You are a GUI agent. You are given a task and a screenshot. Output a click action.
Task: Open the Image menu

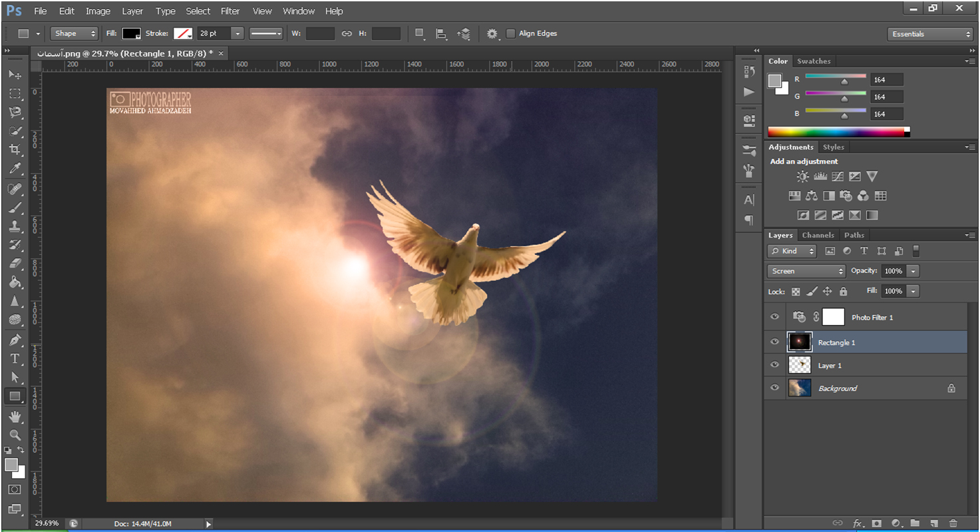coord(98,11)
